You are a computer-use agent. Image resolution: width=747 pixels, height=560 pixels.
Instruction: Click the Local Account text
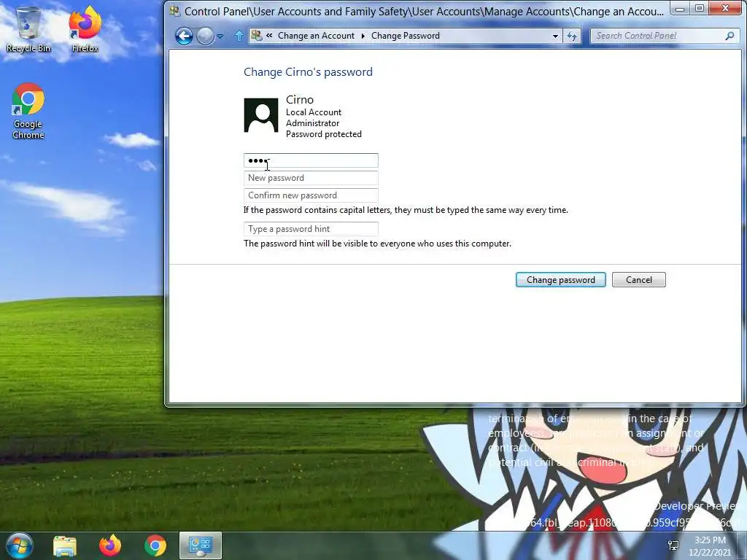point(314,112)
